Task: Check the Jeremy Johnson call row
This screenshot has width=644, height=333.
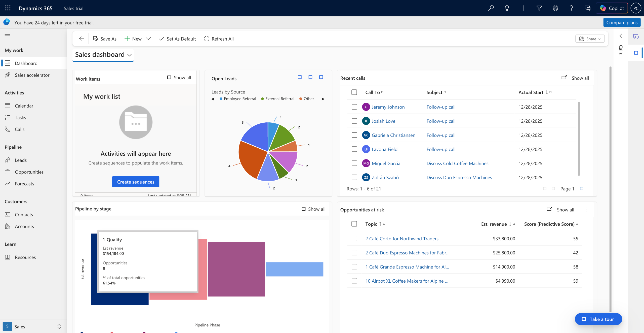Action: (x=354, y=107)
